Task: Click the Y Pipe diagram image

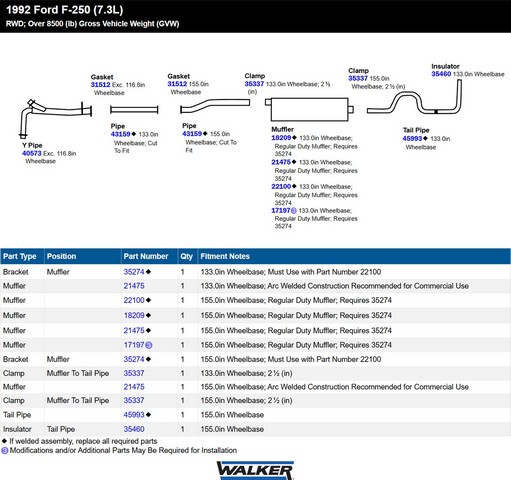Action: [55, 118]
